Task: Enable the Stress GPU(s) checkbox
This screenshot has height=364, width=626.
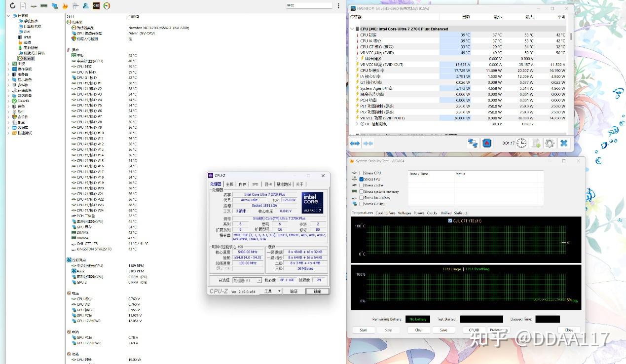Action: [x=362, y=204]
